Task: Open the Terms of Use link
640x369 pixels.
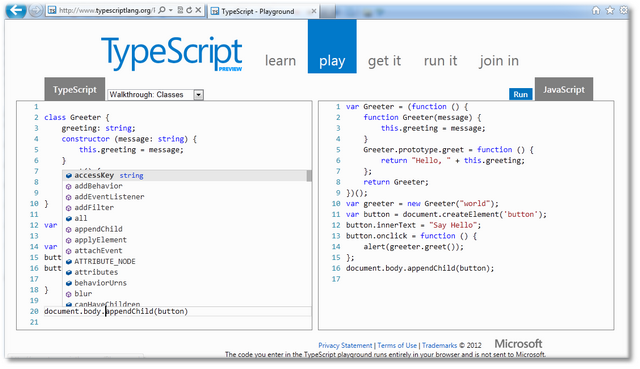Action: 397,345
